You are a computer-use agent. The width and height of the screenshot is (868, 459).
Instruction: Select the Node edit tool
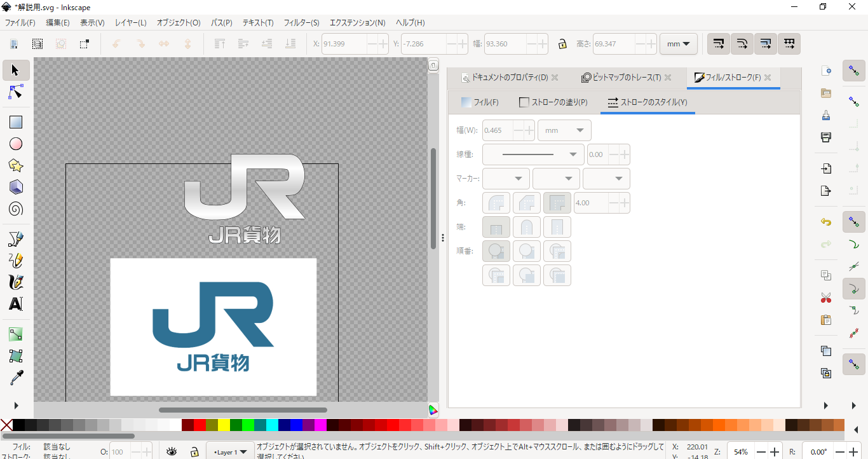point(16,92)
